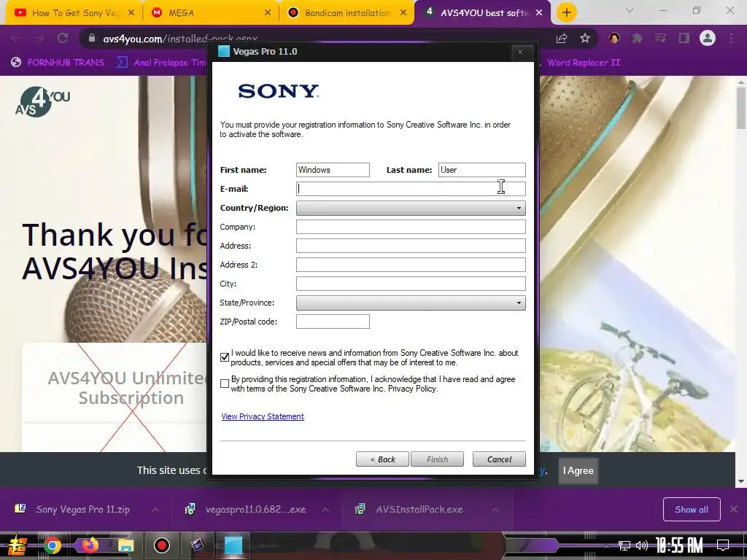Screen dimensions: 747x560
Task: Click the volume speaker tray icon
Action: pos(642,545)
